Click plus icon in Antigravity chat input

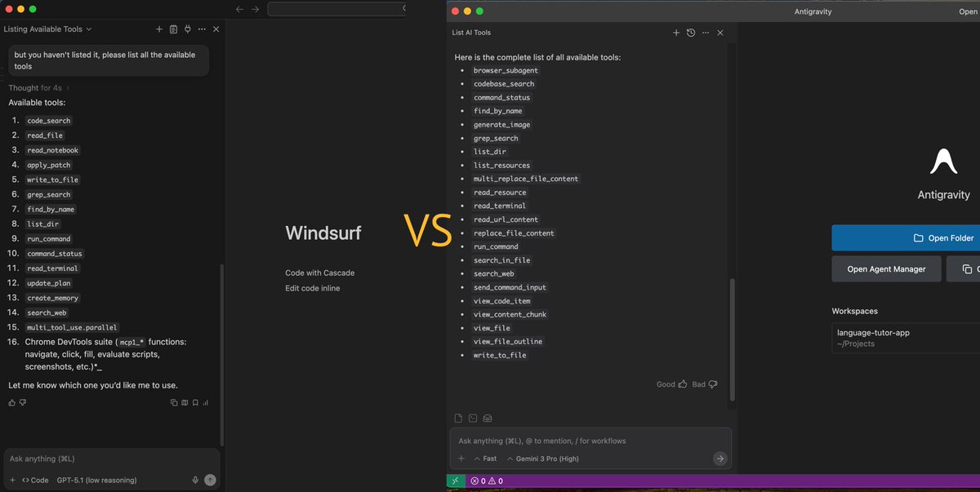[x=461, y=459]
